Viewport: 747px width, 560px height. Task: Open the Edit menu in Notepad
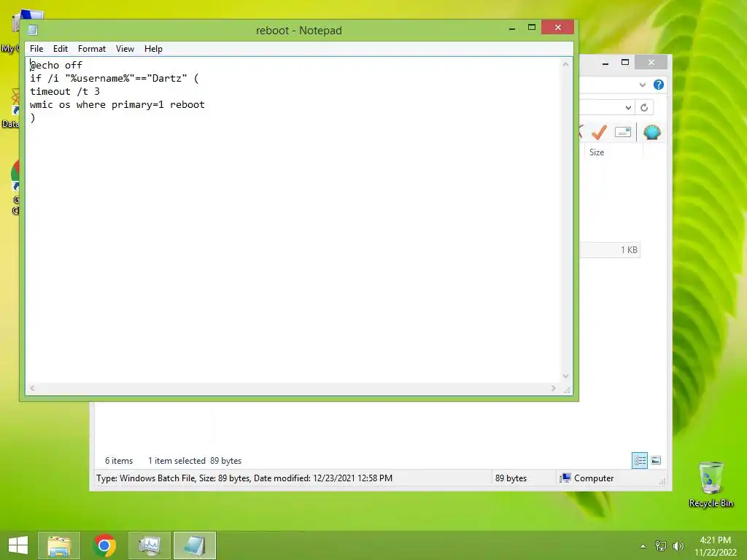pos(60,49)
